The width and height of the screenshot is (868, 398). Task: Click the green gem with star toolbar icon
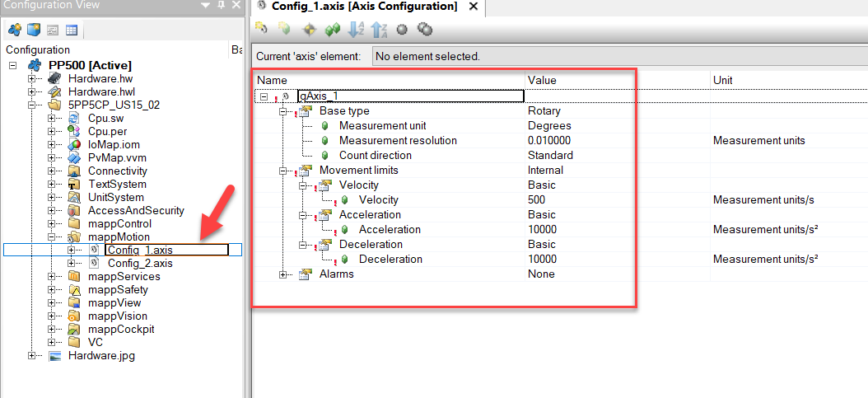click(284, 29)
